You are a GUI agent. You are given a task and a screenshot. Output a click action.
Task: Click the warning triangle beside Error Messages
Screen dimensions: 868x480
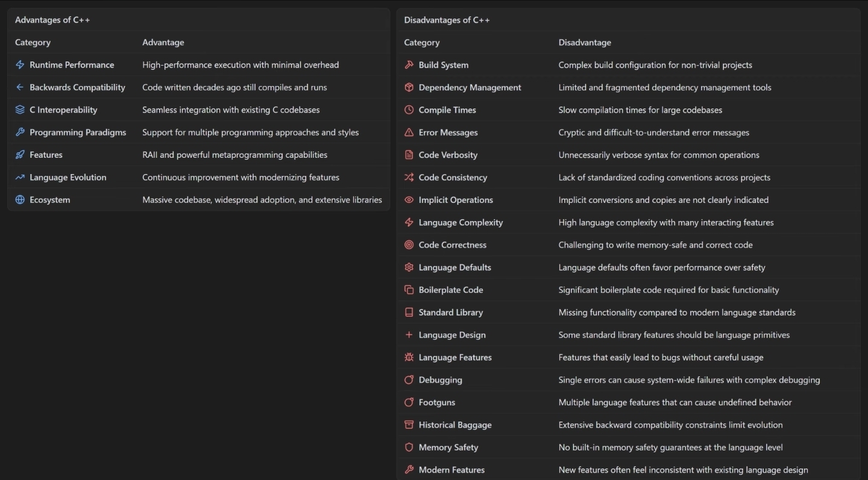click(x=409, y=132)
